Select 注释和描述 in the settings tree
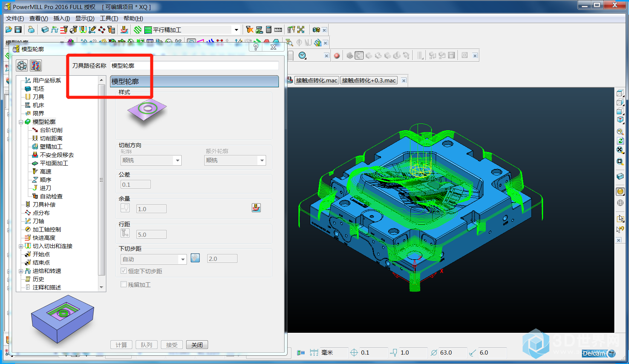The image size is (629, 364). 47,288
